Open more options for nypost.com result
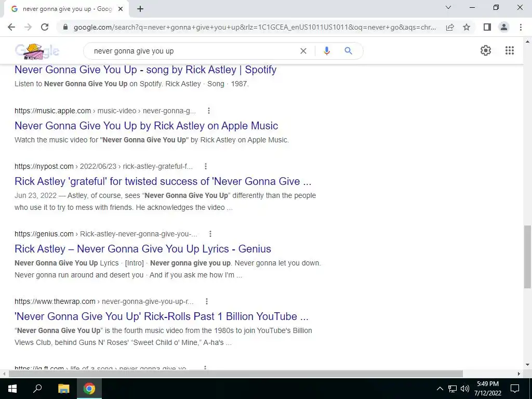 point(206,166)
